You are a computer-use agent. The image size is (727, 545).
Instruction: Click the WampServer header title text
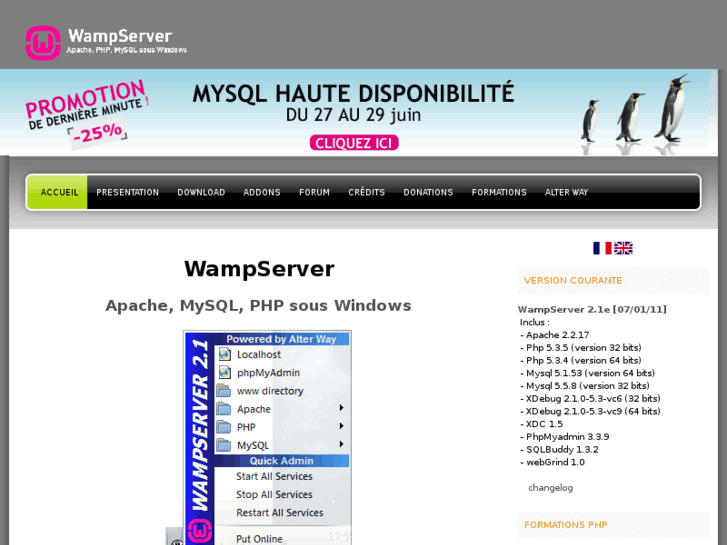pos(120,36)
